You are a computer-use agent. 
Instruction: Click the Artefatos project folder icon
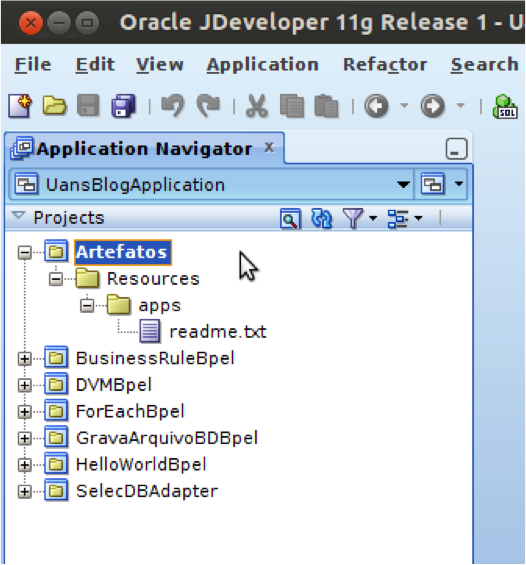tap(56, 251)
